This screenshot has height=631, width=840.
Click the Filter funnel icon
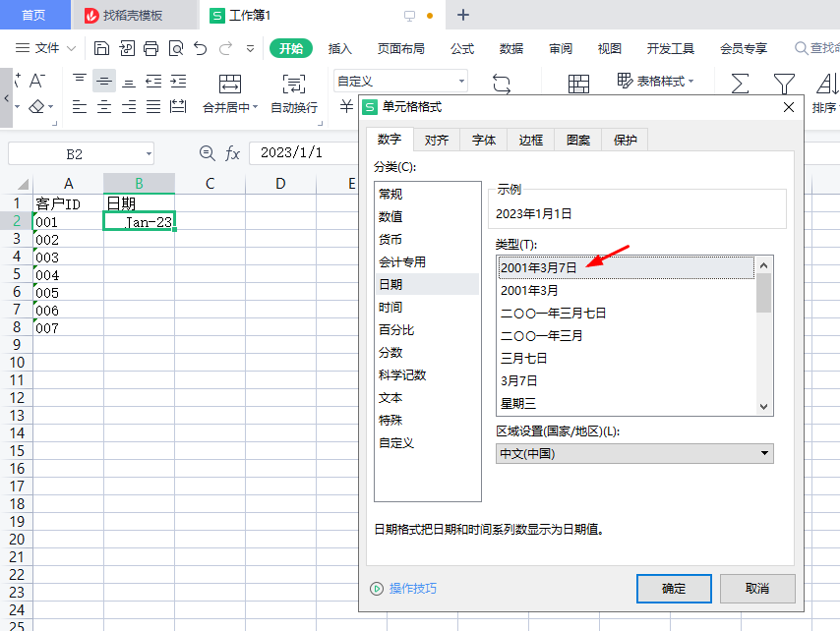coord(784,84)
